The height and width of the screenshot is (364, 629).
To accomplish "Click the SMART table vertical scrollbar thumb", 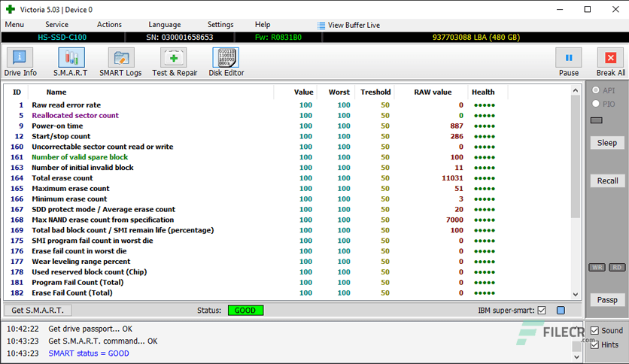I will (576, 156).
